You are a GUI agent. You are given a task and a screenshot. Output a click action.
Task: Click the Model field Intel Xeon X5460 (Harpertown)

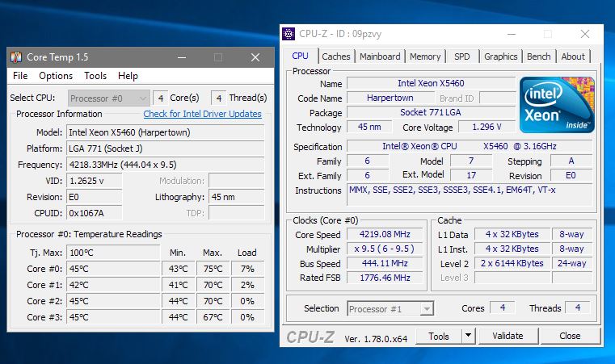point(165,132)
